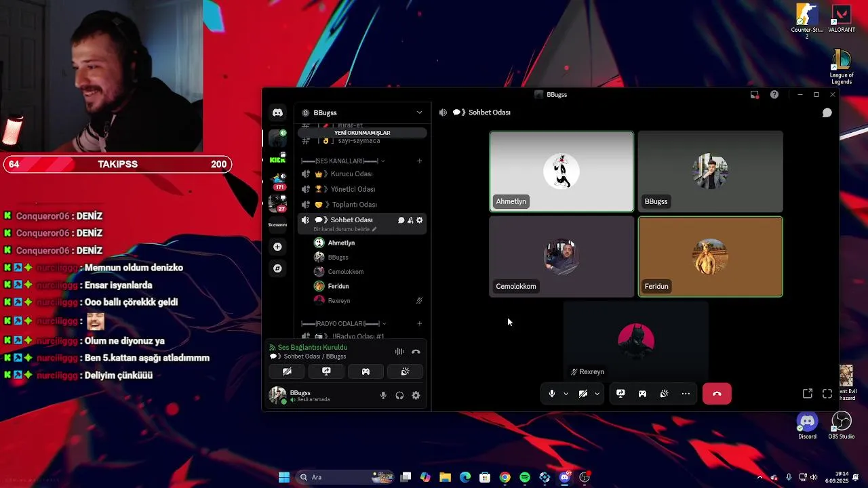Open Discord help question mark icon
The height and width of the screenshot is (488, 868).
774,95
